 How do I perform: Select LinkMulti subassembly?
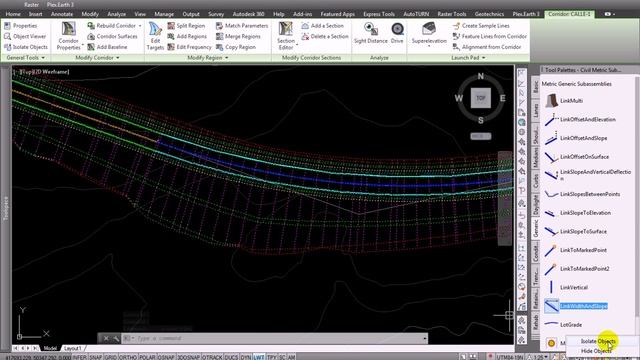pyautogui.click(x=564, y=100)
